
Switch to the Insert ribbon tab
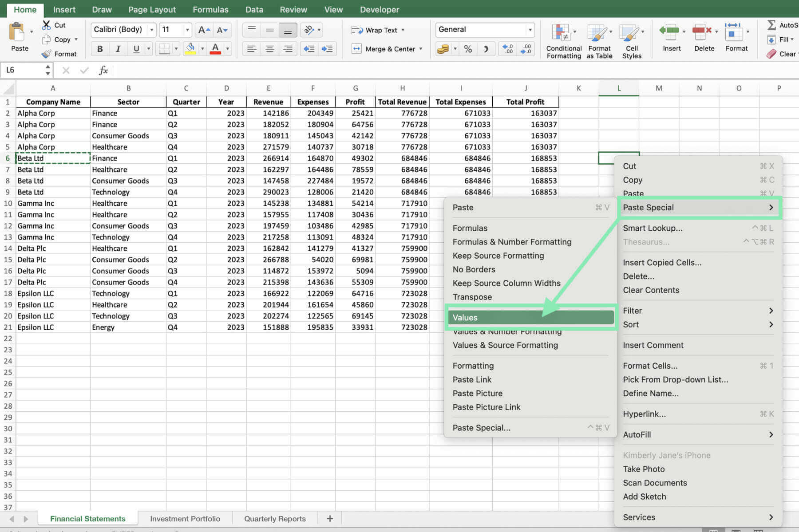tap(64, 9)
